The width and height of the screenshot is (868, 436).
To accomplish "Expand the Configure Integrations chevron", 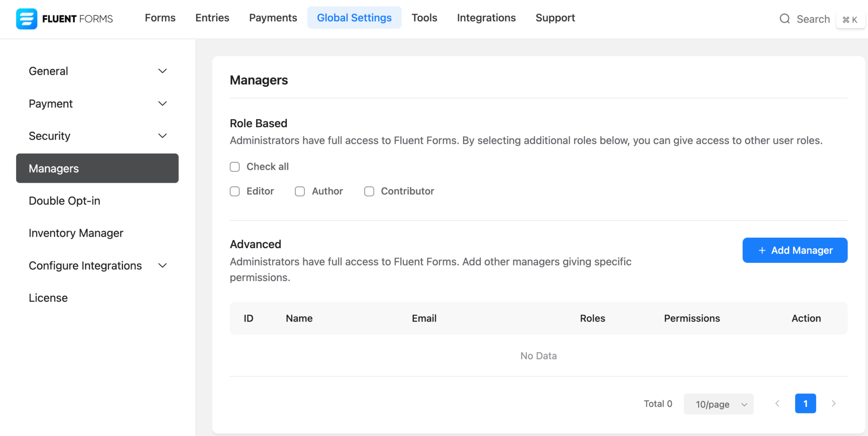I will coord(162,266).
